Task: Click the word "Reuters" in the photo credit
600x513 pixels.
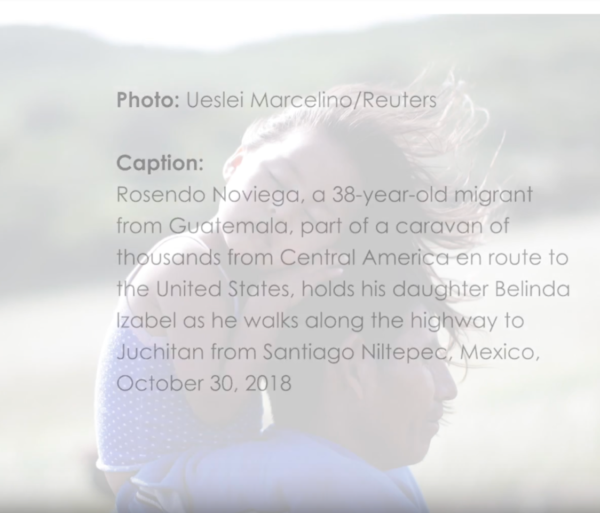Action: (398, 100)
